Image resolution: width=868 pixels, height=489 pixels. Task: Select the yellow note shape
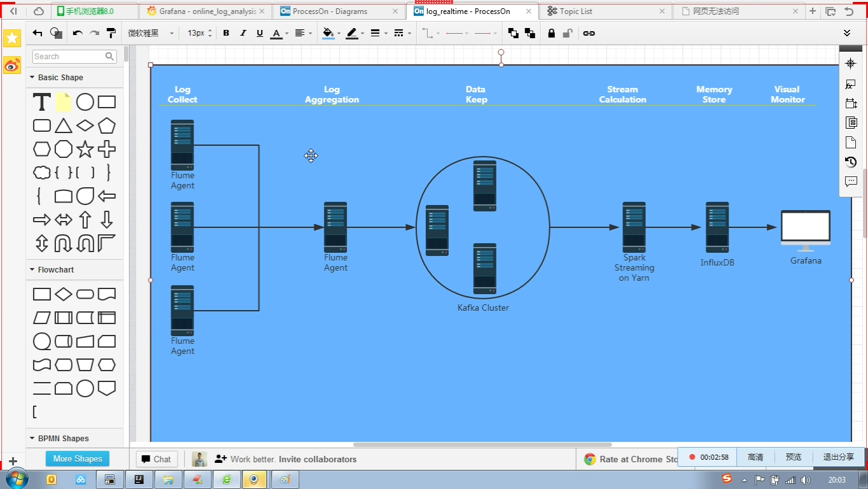coord(64,102)
